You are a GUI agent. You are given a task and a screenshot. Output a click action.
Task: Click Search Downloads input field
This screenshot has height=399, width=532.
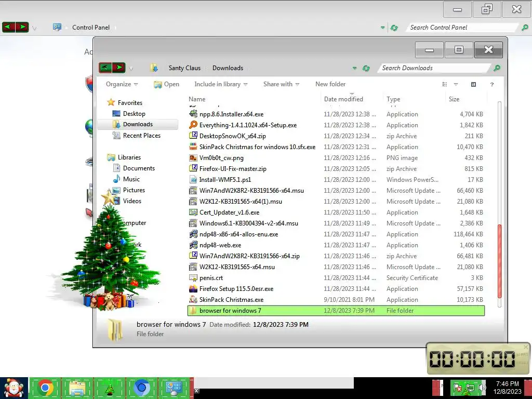(435, 68)
